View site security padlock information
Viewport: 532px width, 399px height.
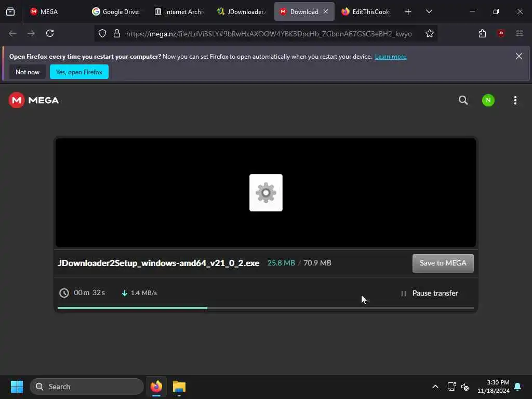(117, 33)
